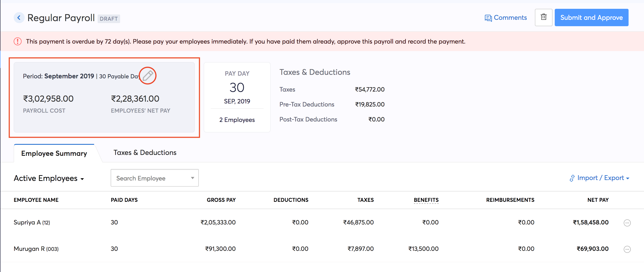Expand the Import / Export menu caret
The width and height of the screenshot is (644, 272).
[x=627, y=178]
